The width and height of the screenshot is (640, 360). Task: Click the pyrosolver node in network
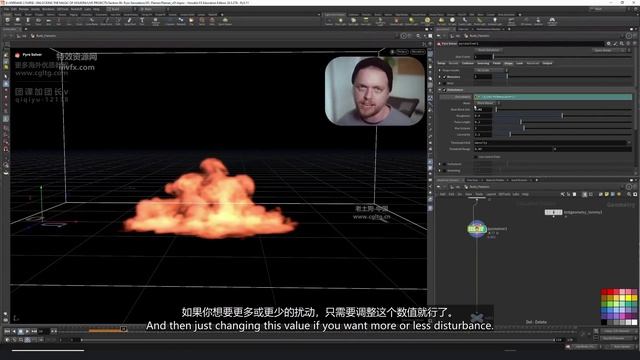pos(476,229)
